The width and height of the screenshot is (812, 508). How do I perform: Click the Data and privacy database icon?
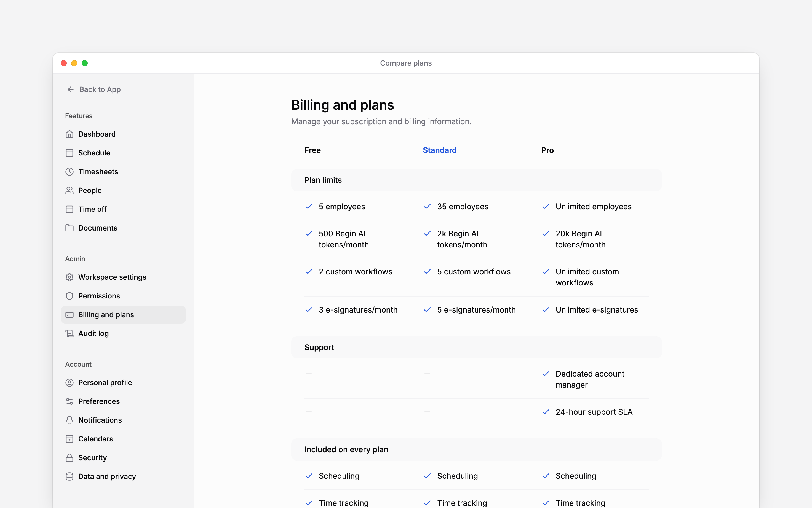click(70, 477)
